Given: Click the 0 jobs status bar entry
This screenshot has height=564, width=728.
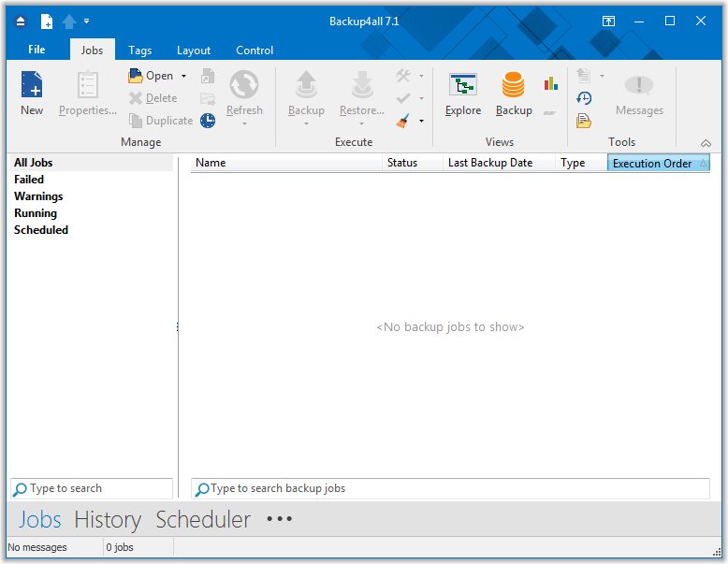Looking at the screenshot, I should (120, 547).
